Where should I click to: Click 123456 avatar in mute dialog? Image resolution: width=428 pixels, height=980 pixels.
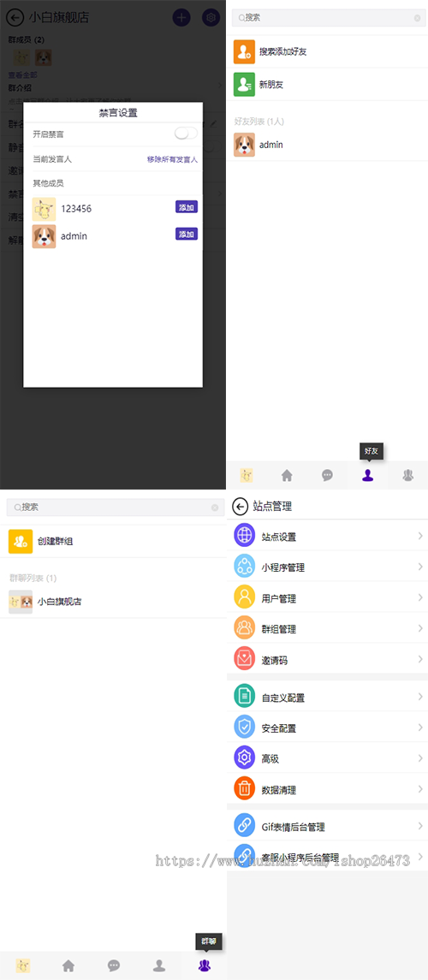[x=44, y=209]
